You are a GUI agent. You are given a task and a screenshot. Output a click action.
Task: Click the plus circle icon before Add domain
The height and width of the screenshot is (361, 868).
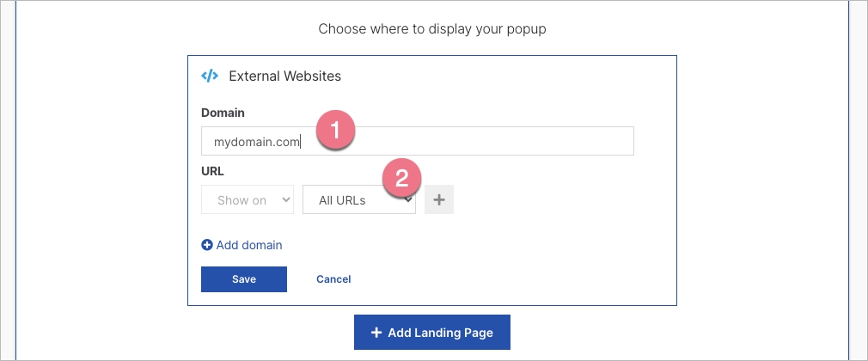[x=206, y=245]
